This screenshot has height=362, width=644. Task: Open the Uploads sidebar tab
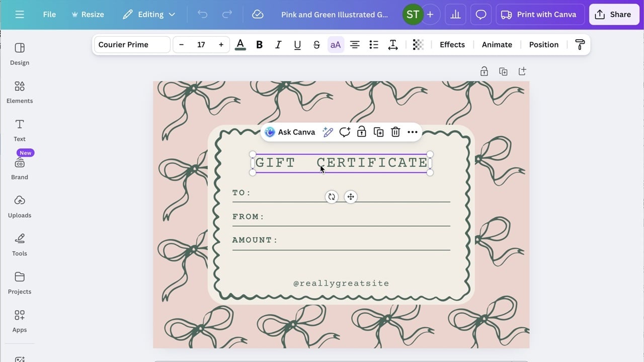click(x=20, y=207)
